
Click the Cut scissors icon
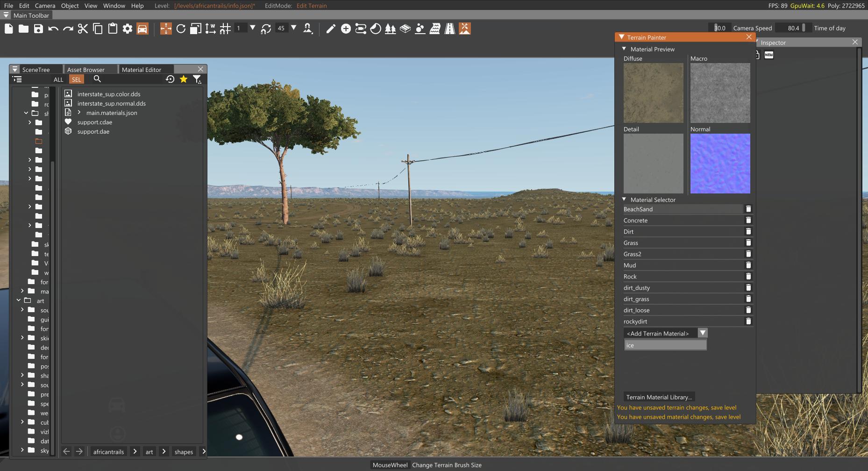[83, 29]
